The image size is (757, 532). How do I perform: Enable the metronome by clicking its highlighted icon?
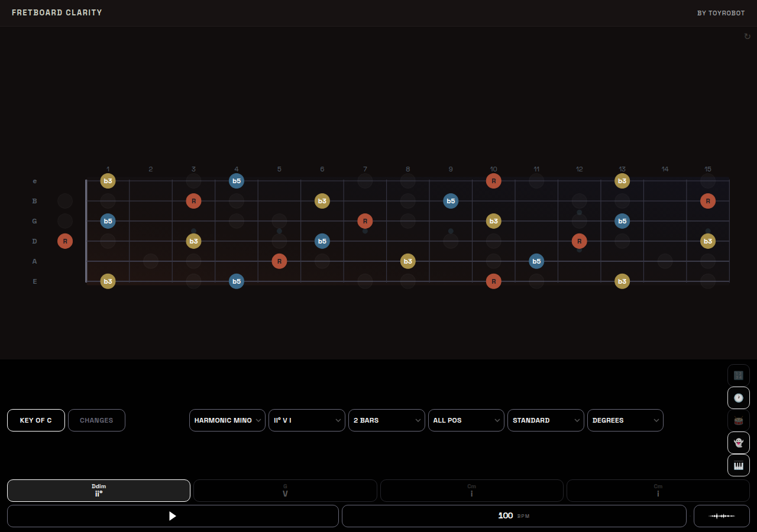[738, 398]
